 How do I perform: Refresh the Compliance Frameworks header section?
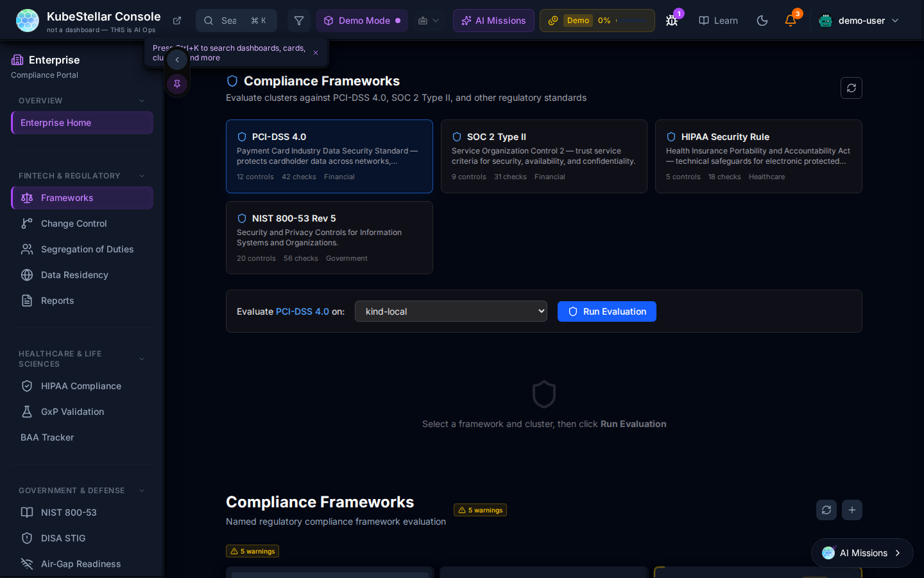pyautogui.click(x=851, y=88)
